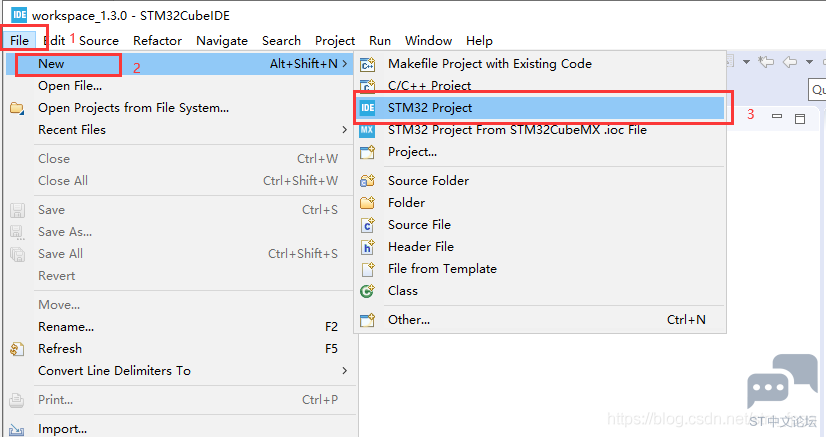This screenshot has height=437, width=826.
Task: Click the Header File icon
Action: [367, 247]
